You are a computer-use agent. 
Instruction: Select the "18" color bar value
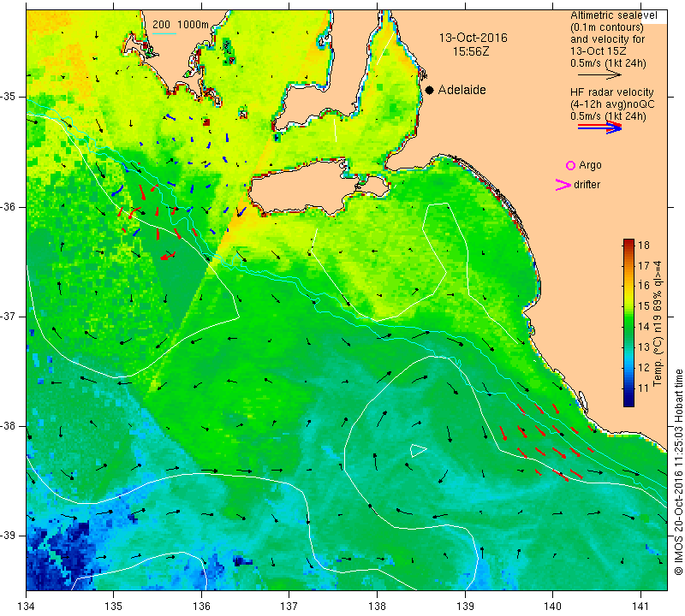coord(644,245)
